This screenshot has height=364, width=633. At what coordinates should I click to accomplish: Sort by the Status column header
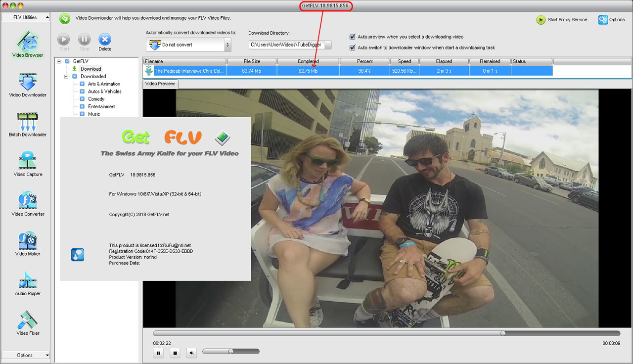[x=532, y=61]
